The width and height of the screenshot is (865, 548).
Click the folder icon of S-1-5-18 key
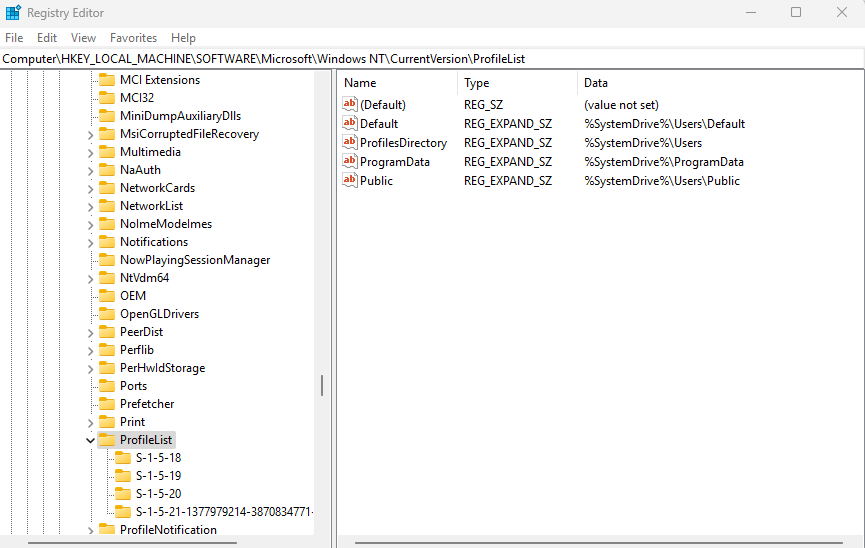(123, 458)
